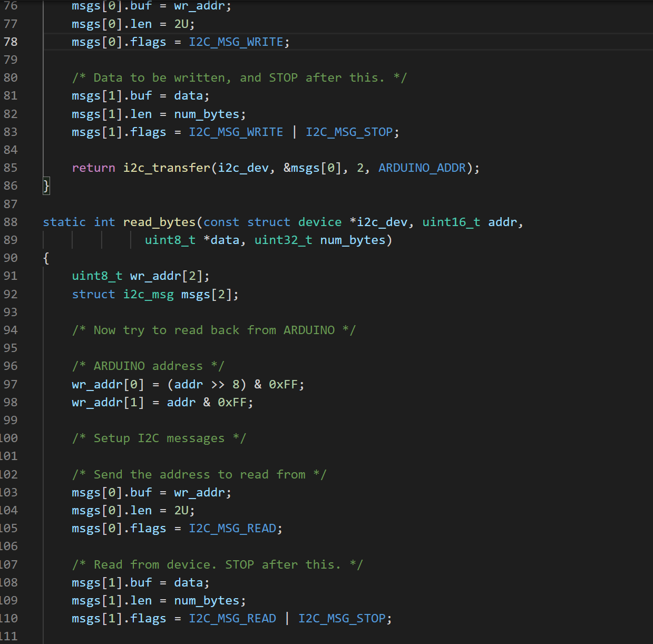
Task: Click comment "Send the address to read from"
Action: click(x=199, y=474)
